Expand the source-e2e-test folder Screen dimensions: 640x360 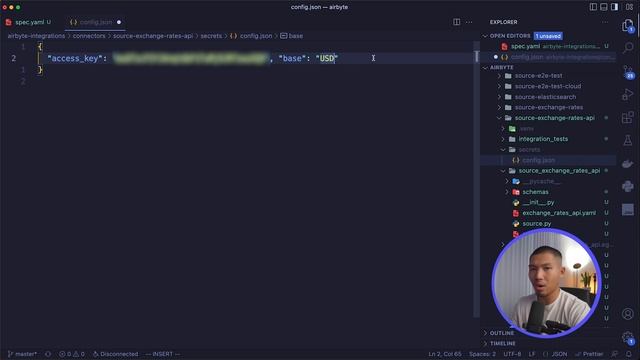click(x=499, y=76)
